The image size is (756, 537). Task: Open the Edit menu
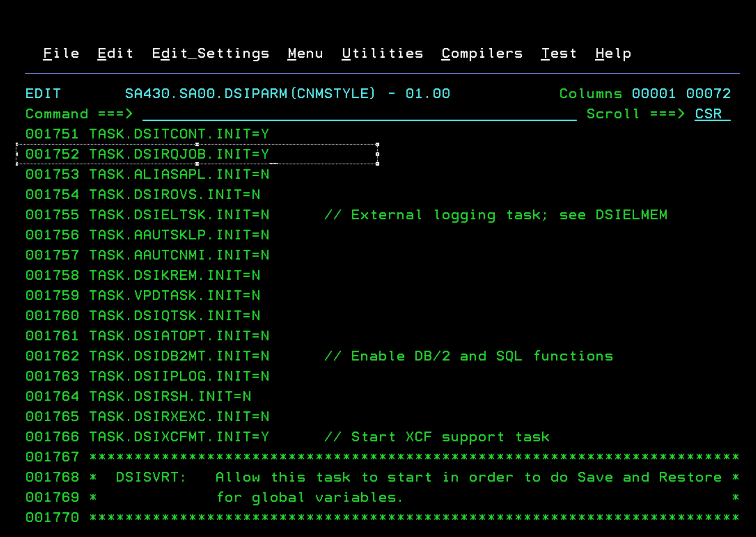pos(115,53)
